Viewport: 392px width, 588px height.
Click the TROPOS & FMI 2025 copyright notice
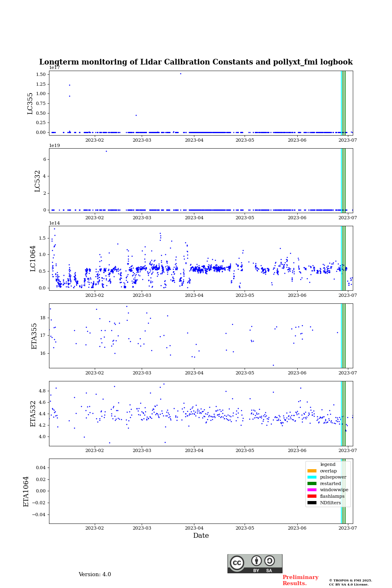(x=350, y=582)
